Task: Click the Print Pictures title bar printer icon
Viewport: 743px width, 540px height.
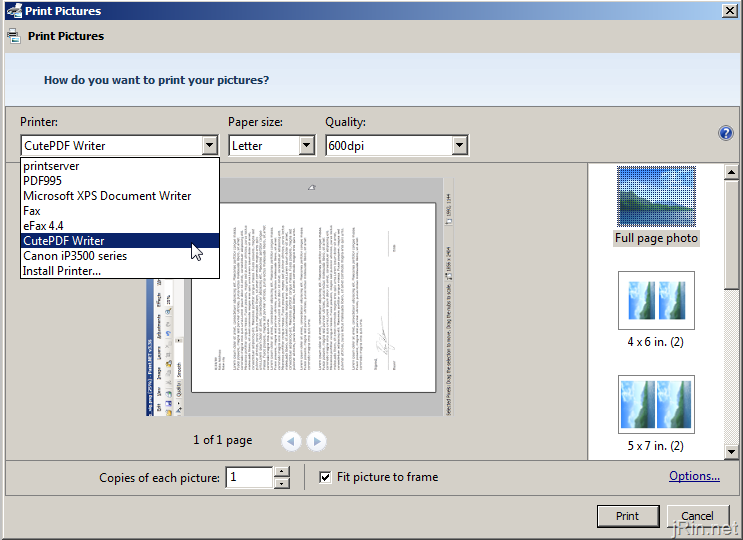Action: 15,10
